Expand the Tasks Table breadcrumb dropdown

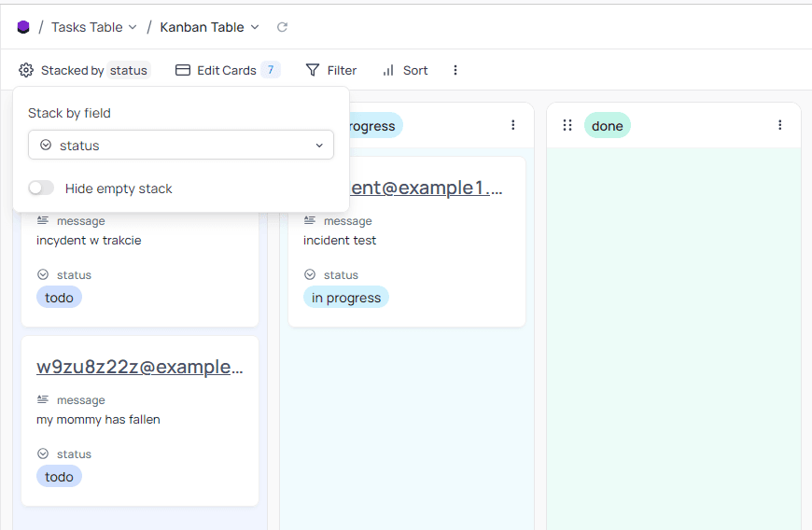(x=132, y=27)
